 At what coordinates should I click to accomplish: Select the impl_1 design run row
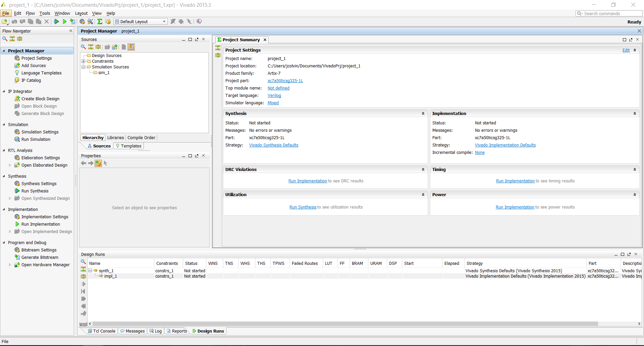pyautogui.click(x=365, y=276)
